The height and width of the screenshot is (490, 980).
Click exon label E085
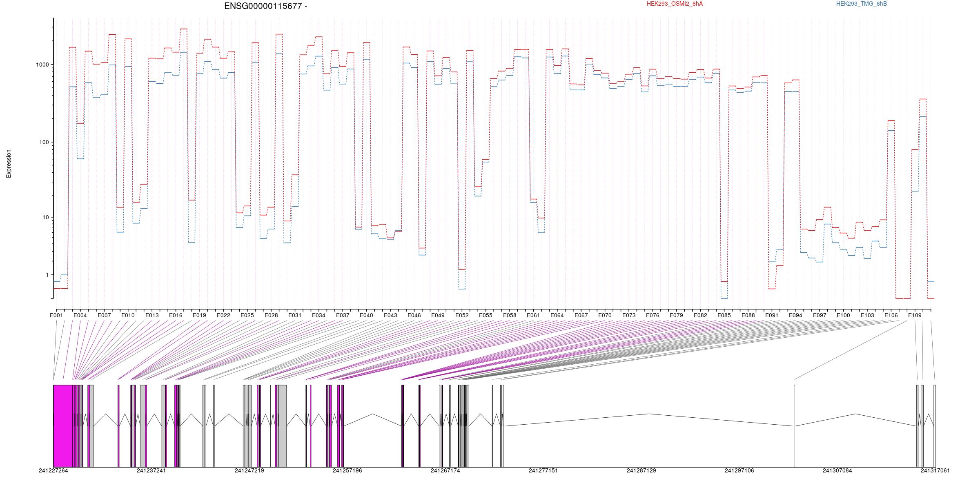724,316
